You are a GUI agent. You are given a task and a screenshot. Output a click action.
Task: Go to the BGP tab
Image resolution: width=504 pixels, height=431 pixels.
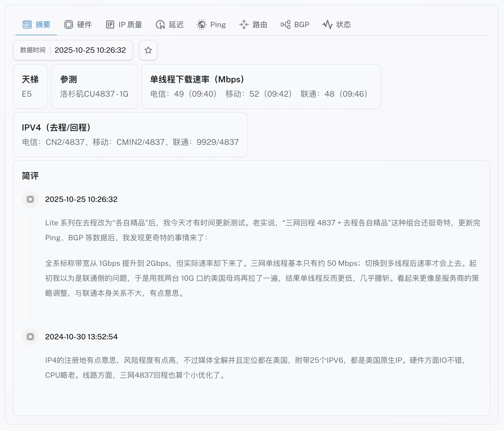295,25
